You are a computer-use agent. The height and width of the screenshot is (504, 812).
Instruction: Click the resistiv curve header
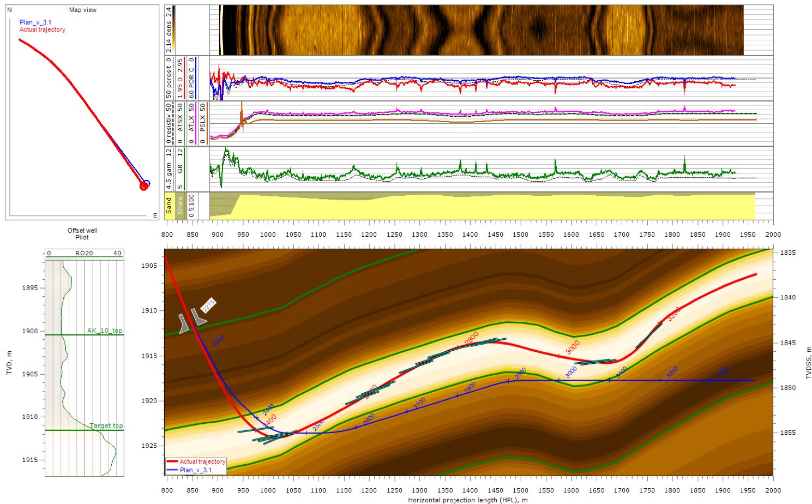pos(169,124)
